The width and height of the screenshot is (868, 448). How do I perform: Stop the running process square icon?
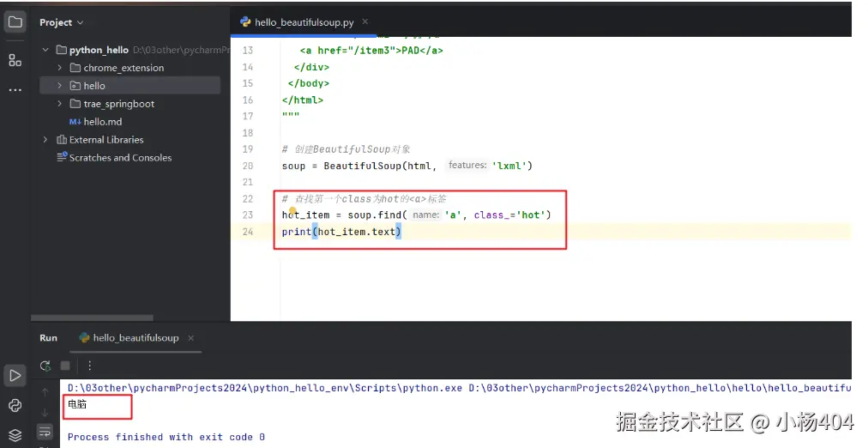tap(65, 366)
